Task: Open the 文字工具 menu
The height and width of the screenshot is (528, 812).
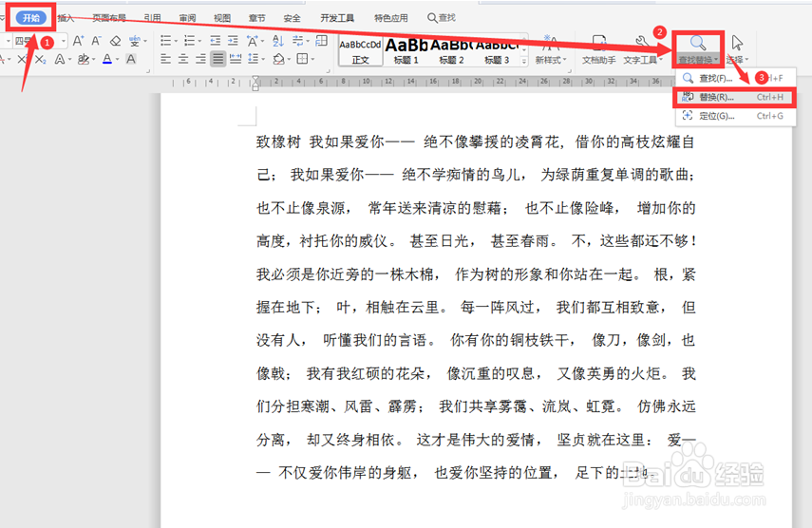Action: coord(643,50)
